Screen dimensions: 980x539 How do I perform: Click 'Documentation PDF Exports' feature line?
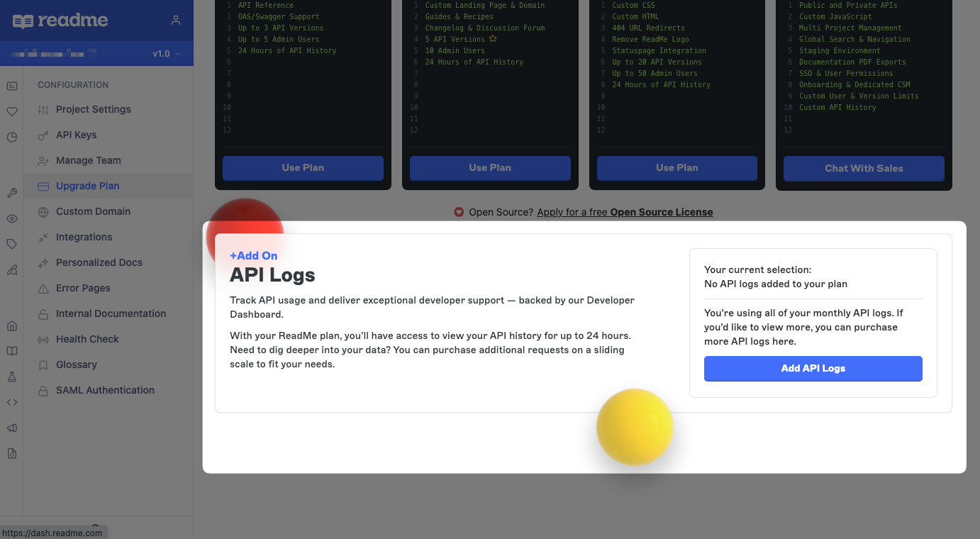852,62
